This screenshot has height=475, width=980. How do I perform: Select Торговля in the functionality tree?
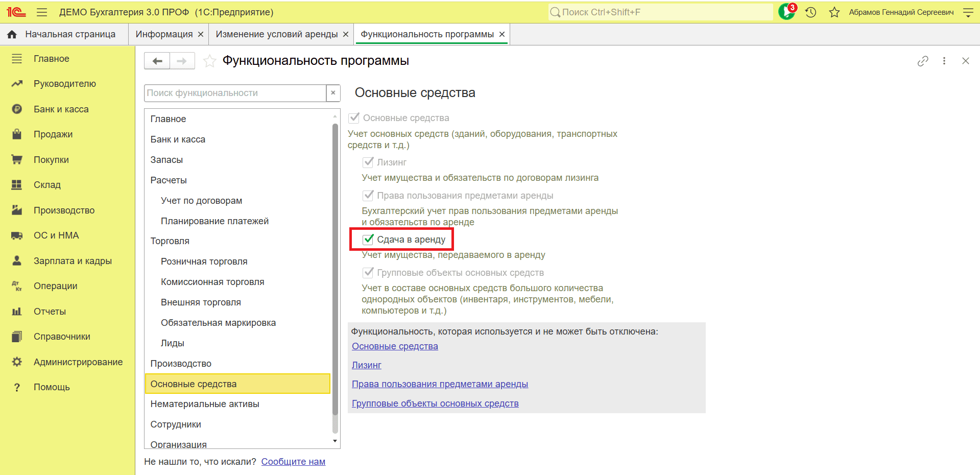pyautogui.click(x=170, y=241)
